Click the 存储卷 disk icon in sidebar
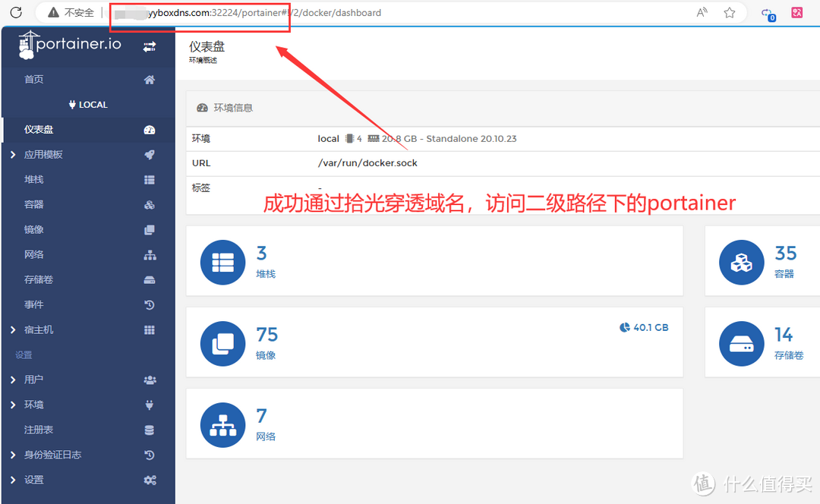Screen dimensions: 820x504 (x=150, y=280)
